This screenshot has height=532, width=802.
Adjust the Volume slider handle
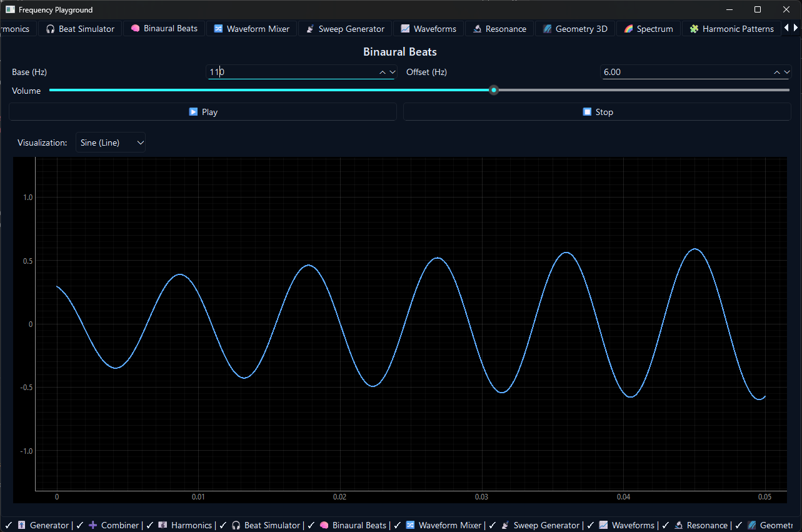click(494, 90)
